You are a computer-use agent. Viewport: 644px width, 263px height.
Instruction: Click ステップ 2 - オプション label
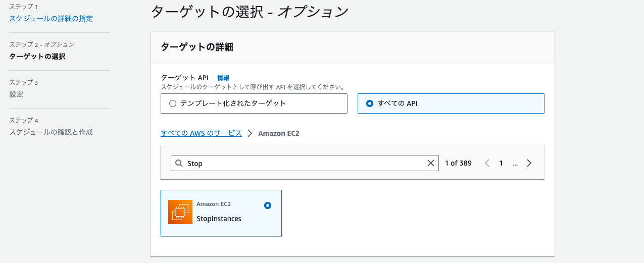[42, 45]
